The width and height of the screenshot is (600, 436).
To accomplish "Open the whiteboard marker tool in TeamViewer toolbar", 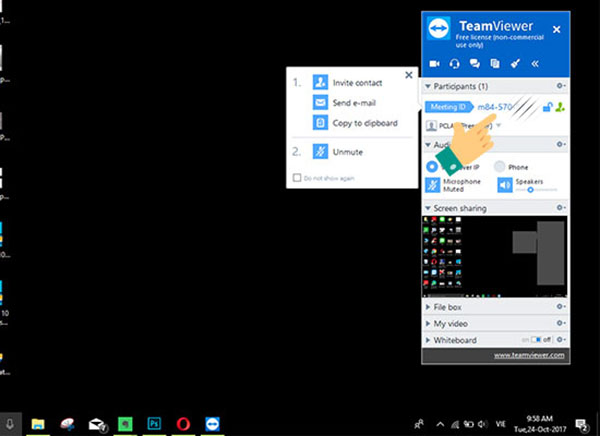I will (x=515, y=64).
